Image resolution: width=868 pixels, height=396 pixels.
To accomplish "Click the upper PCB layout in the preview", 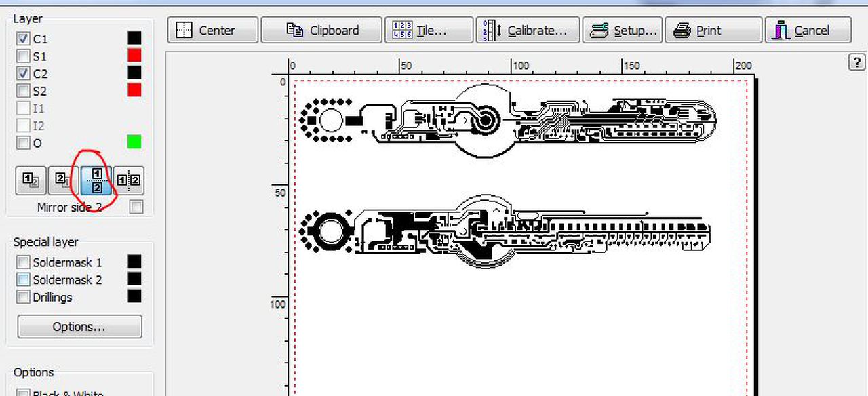I will tap(507, 120).
